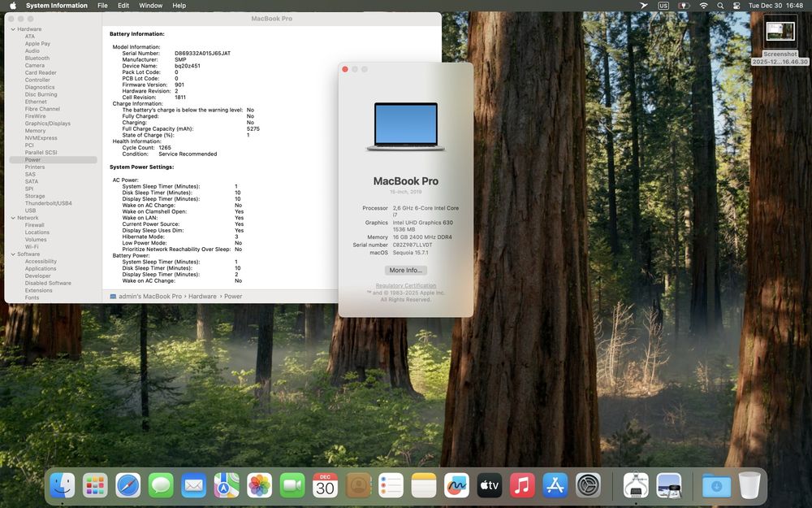
Task: Open System Settings from the Dock
Action: click(x=588, y=486)
